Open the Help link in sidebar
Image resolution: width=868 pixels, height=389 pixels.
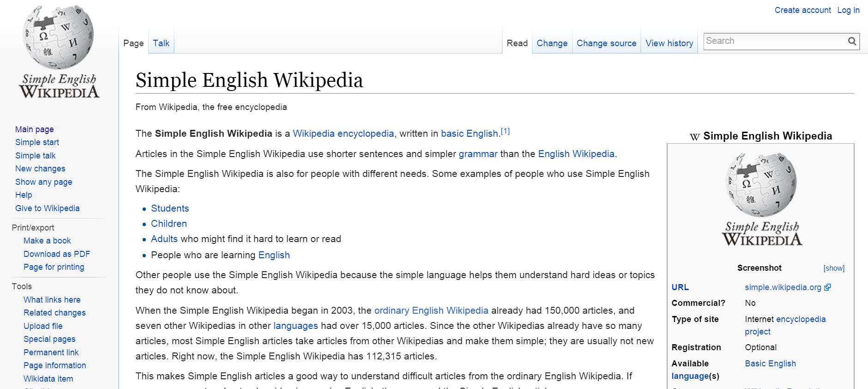point(24,195)
